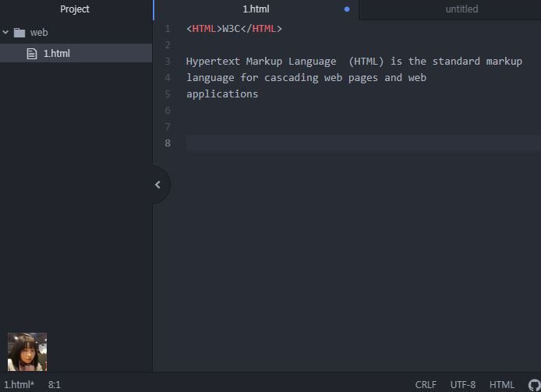This screenshot has height=392, width=541.
Task: Click the 1.html* file name in status bar
Action: [19, 385]
